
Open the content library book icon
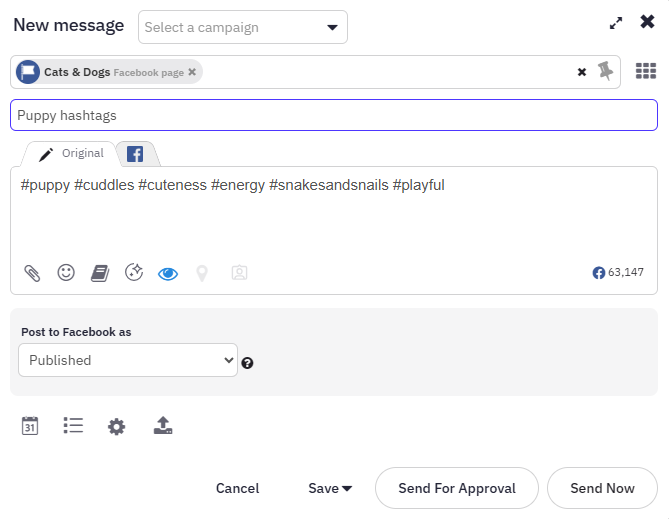[x=100, y=272]
